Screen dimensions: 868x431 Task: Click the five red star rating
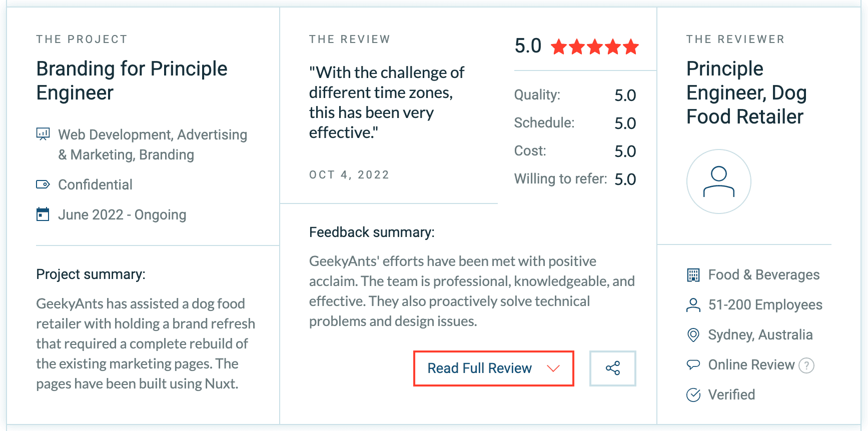(x=594, y=47)
